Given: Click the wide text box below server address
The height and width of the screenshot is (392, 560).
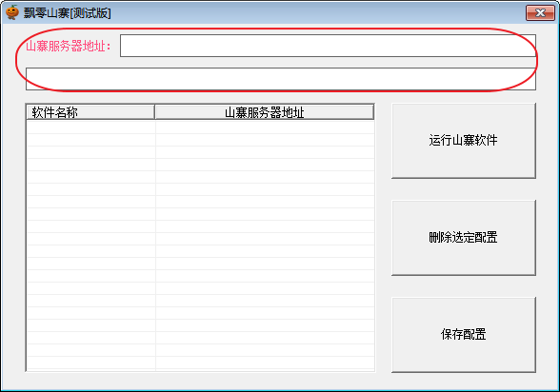Looking at the screenshot, I should click(x=281, y=79).
